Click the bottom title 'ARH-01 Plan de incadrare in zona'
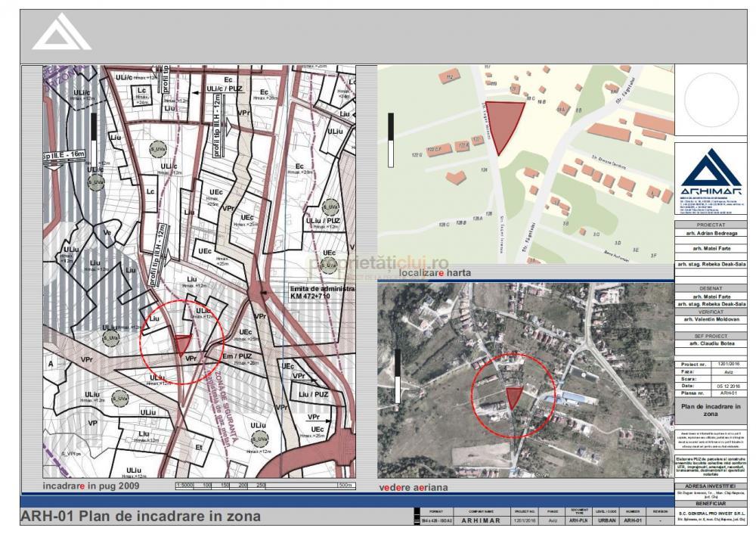756x534 pixels. coord(141,516)
